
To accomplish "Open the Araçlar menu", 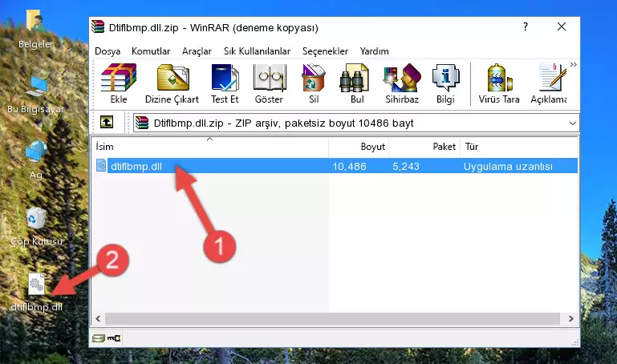I will [197, 51].
